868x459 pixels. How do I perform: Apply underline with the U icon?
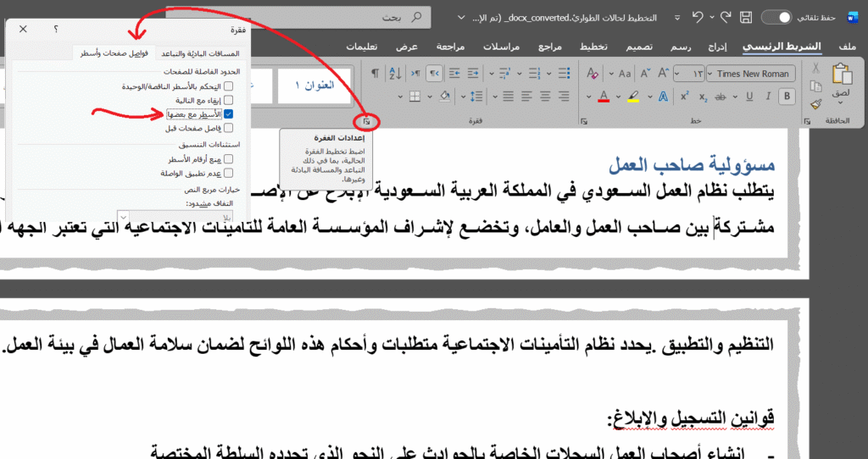[x=751, y=96]
